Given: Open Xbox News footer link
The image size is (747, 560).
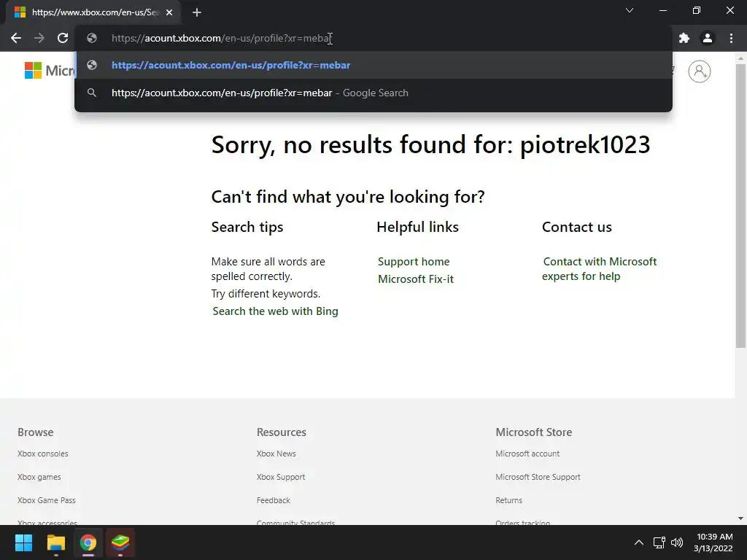Looking at the screenshot, I should pyautogui.click(x=276, y=454).
